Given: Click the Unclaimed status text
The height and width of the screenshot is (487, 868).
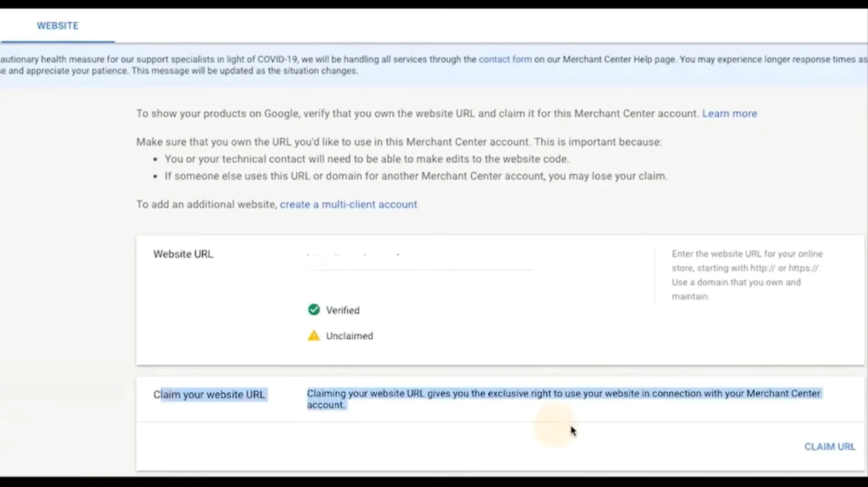Looking at the screenshot, I should point(350,336).
